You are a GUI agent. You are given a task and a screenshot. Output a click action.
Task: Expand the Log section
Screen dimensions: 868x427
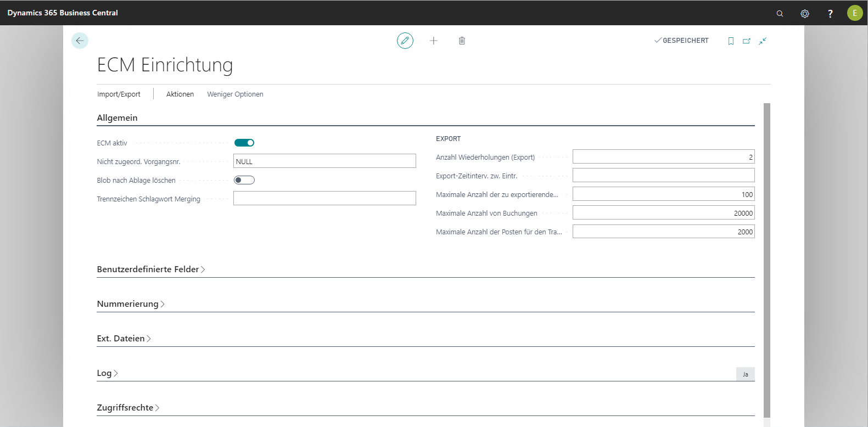(x=108, y=373)
